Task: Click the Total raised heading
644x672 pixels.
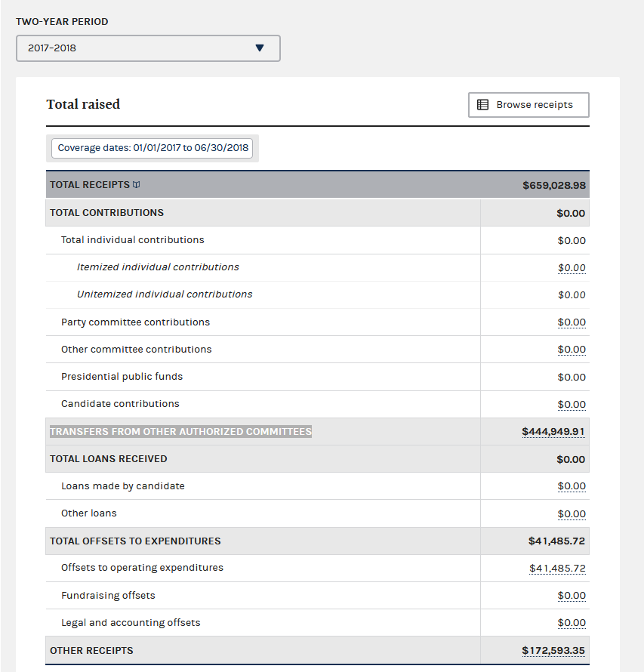Action: click(83, 104)
